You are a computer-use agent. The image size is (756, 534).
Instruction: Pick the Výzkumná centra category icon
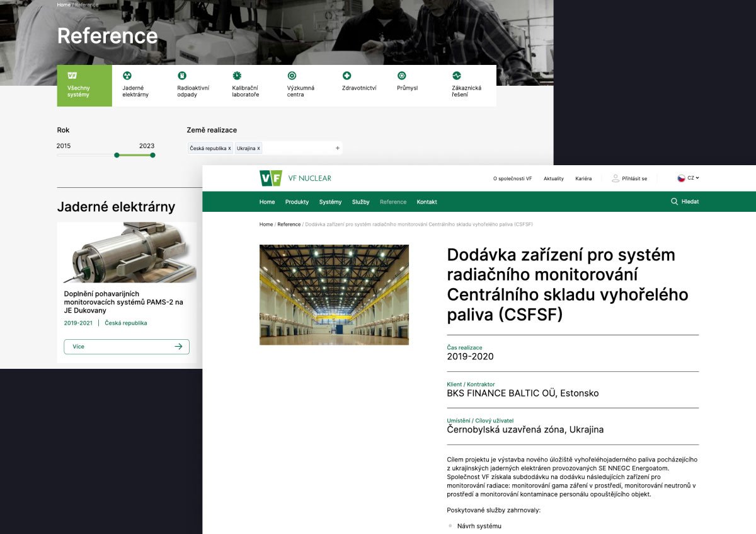coord(292,76)
